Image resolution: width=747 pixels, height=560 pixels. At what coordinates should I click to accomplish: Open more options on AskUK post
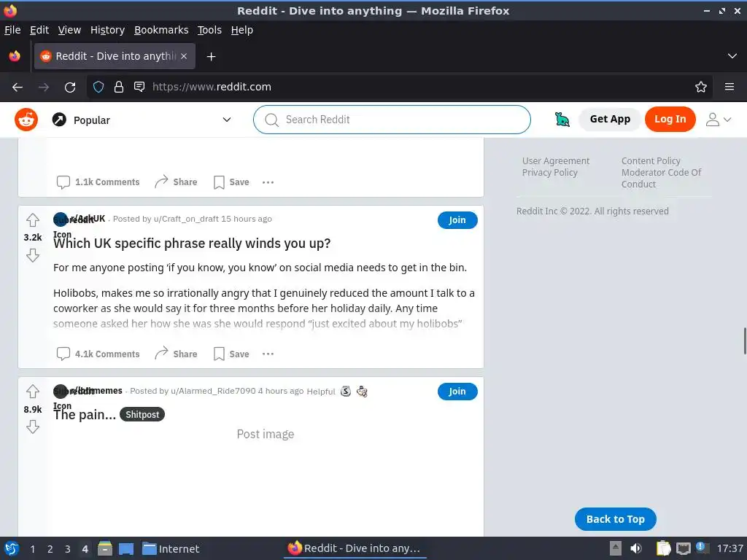(x=268, y=354)
